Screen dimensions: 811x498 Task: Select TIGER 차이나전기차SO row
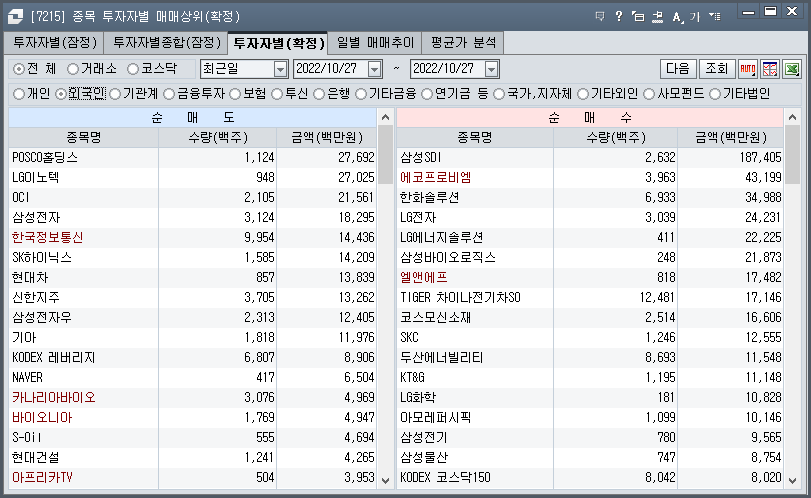point(590,298)
